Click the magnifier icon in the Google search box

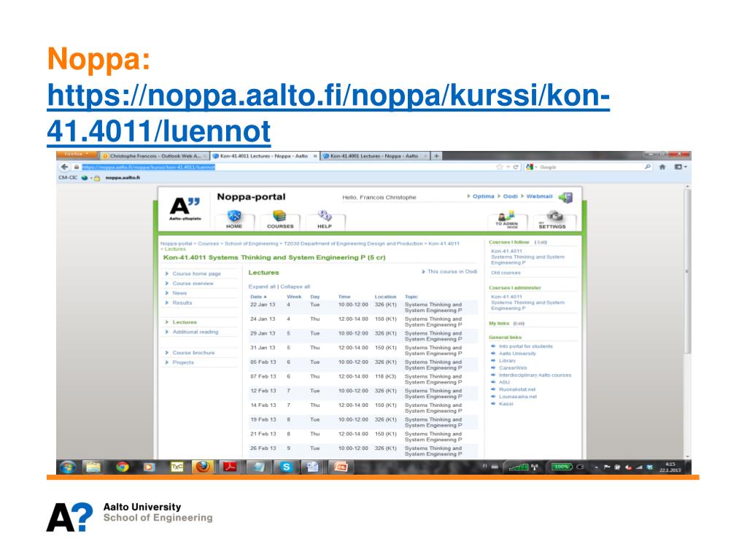(648, 167)
